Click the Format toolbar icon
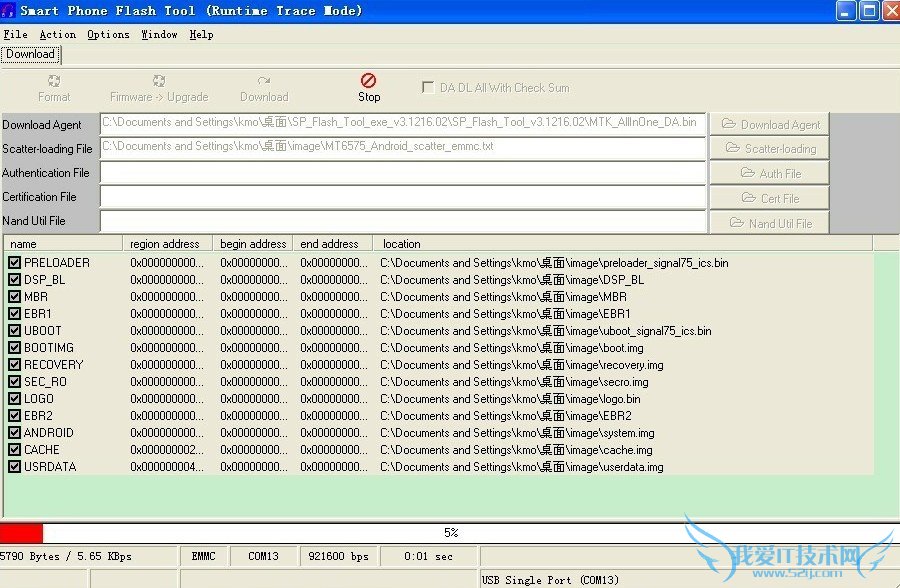Image resolution: width=900 pixels, height=588 pixels. [x=54, y=81]
